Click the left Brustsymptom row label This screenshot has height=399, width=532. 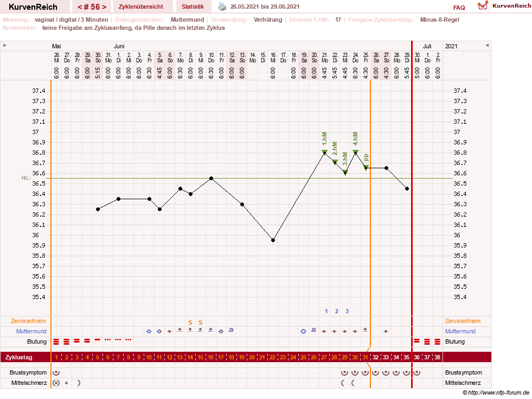tap(28, 372)
